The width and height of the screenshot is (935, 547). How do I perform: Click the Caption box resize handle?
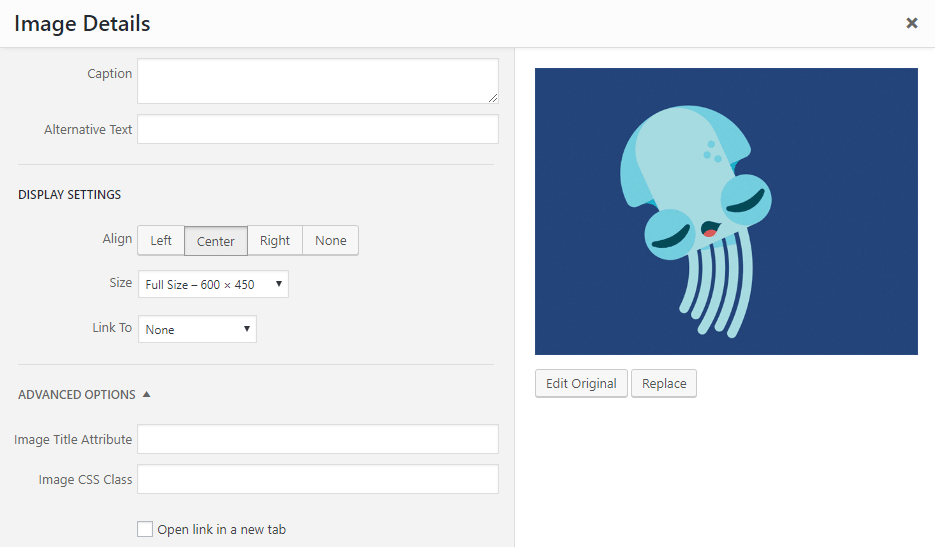(492, 97)
